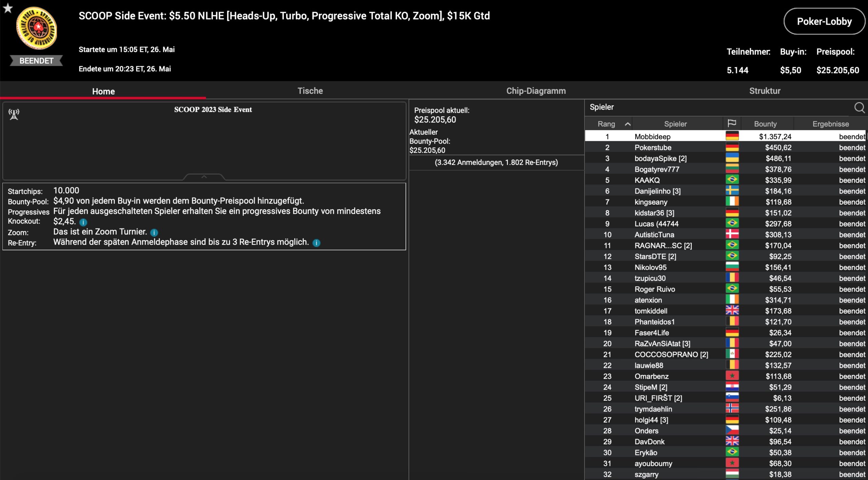Screen dimensions: 868x480
Task: Click Mobbideep's German flag icon
Action: 732,137
